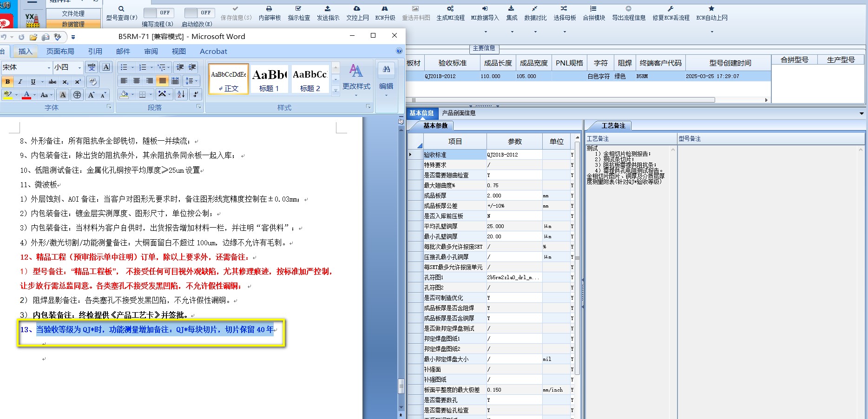Viewport: 868px width, 419px height.
Task: Align text left in Word
Action: pos(124,81)
